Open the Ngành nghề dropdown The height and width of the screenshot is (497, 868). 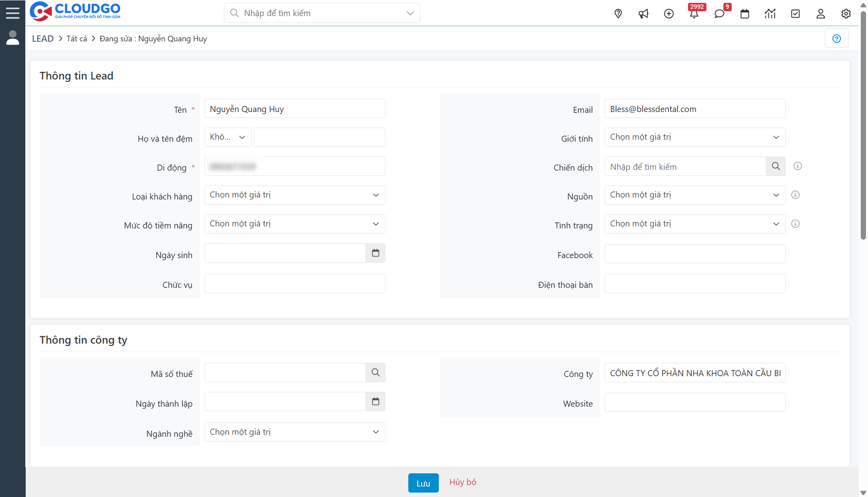(295, 432)
